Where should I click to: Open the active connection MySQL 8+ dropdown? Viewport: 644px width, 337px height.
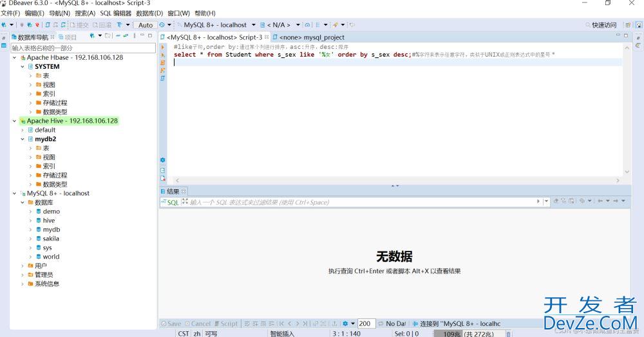(x=253, y=25)
